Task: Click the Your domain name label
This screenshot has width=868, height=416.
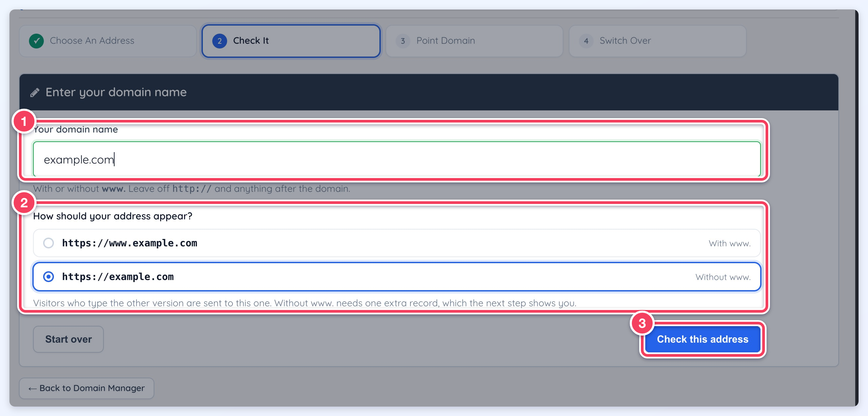Action: point(75,129)
